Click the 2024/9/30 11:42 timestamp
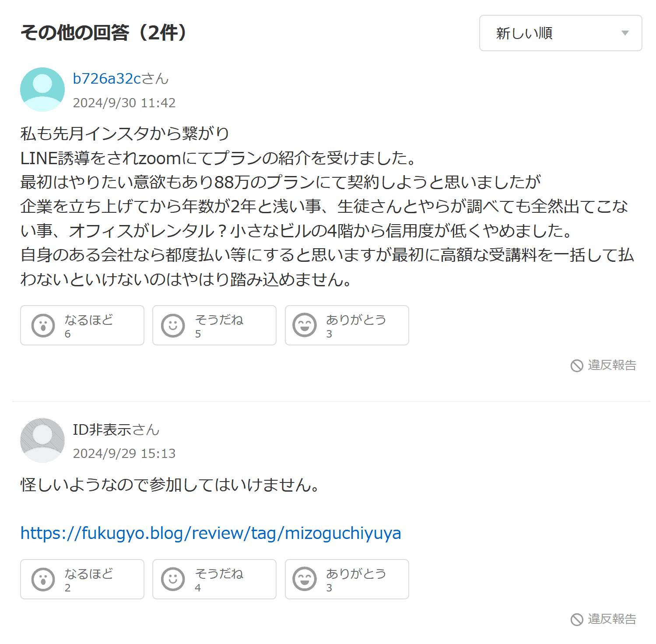This screenshot has height=644, width=656. (x=124, y=103)
